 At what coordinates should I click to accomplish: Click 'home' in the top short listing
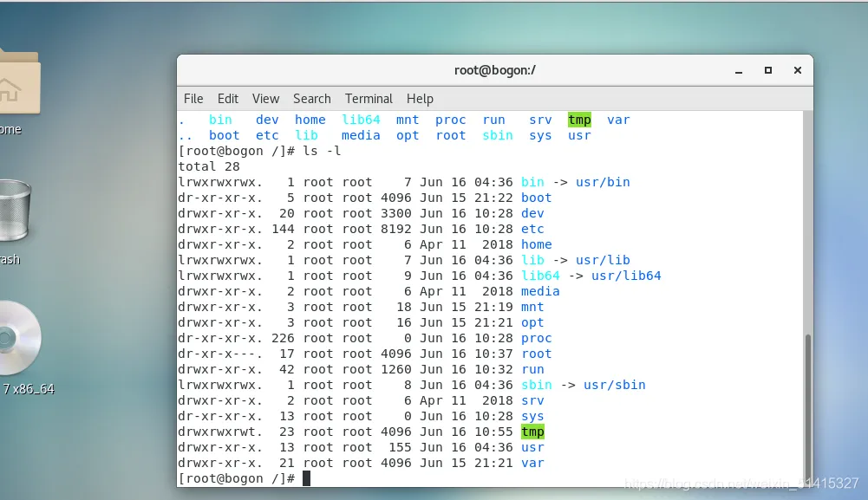tap(310, 120)
